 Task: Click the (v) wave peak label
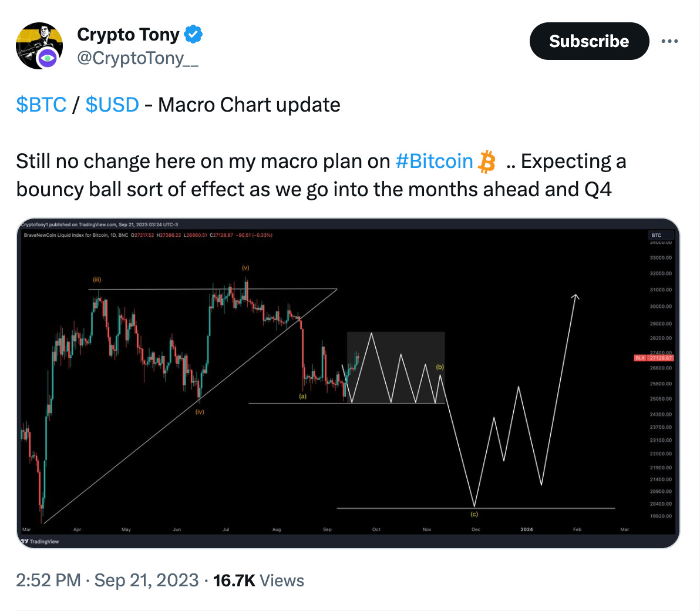point(245,267)
